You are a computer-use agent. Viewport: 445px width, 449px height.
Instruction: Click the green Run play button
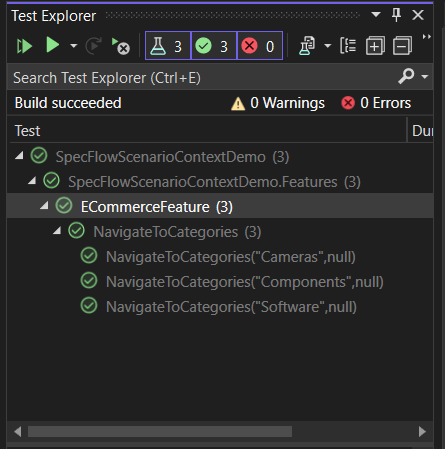(x=52, y=45)
